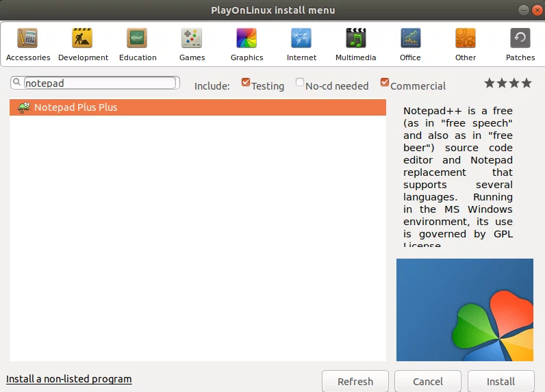Browse the Games category
Screen dimensions: 545x392
tap(192, 44)
